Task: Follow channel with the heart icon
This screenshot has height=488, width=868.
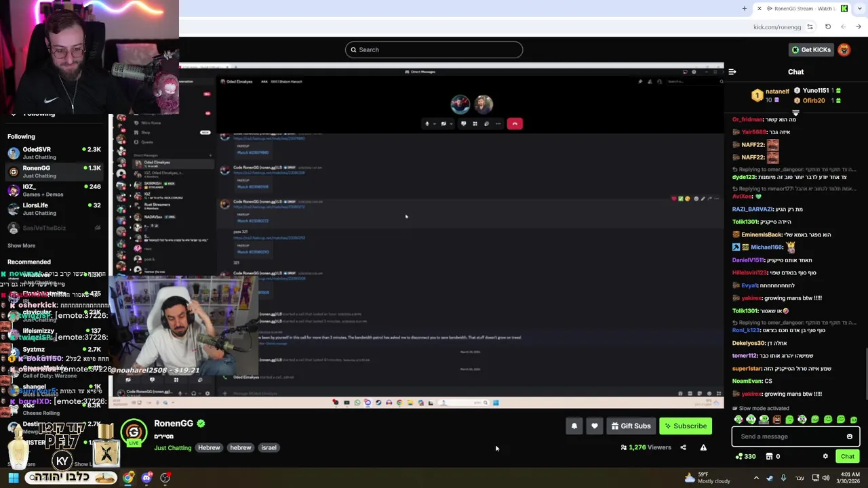Action: click(x=595, y=426)
